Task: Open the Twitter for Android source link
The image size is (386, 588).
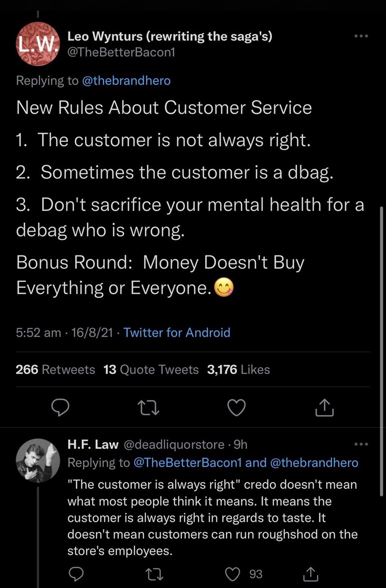Action: pos(177,333)
